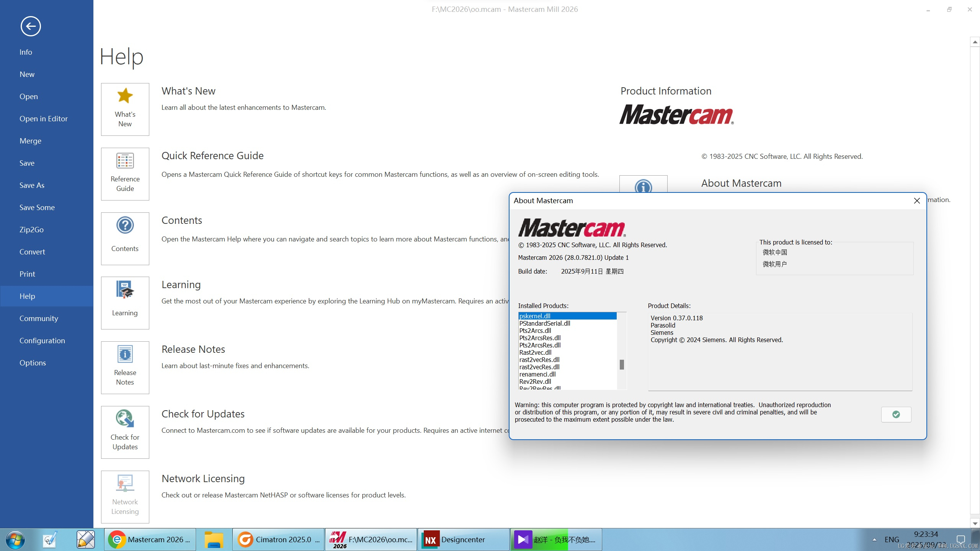The width and height of the screenshot is (980, 551).
Task: Select PStandardSerial.dll in Installed Products
Action: tap(567, 323)
